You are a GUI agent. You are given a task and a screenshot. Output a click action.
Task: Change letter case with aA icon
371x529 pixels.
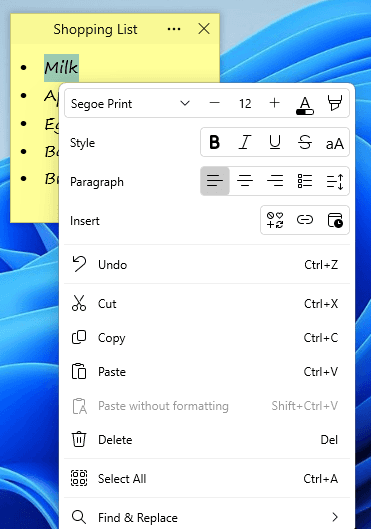335,143
